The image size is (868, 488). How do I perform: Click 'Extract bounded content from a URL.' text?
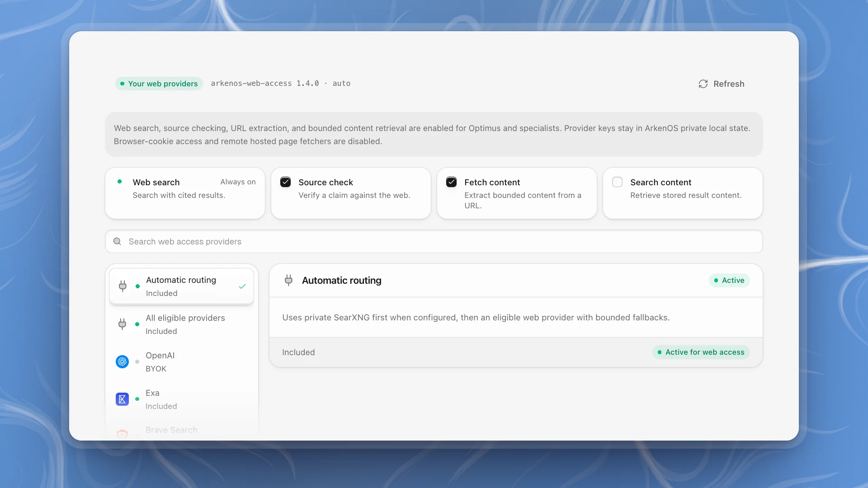(523, 200)
